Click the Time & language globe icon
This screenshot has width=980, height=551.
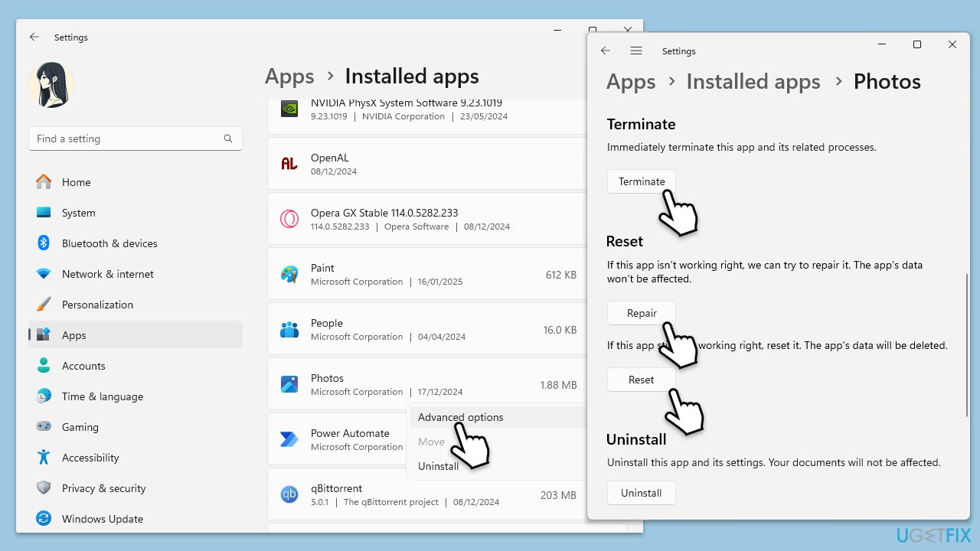point(44,396)
